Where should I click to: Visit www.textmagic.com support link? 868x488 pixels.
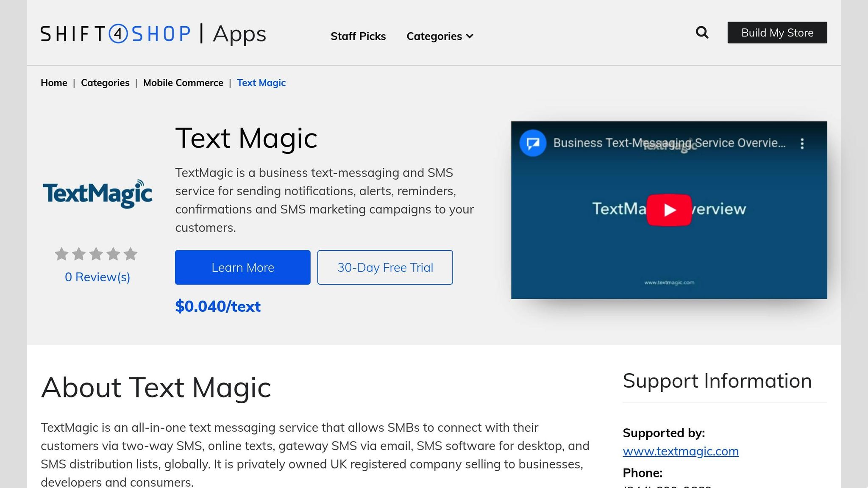[681, 451]
